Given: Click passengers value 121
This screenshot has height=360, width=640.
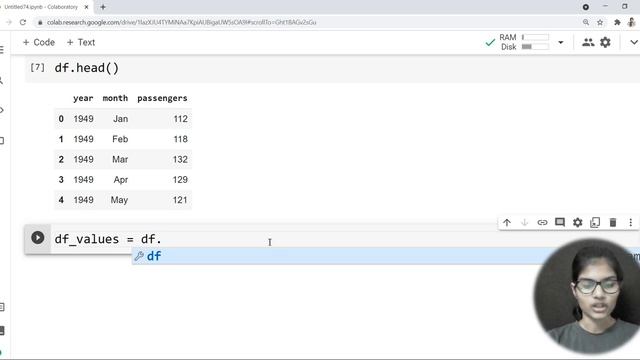Looking at the screenshot, I should [x=180, y=200].
